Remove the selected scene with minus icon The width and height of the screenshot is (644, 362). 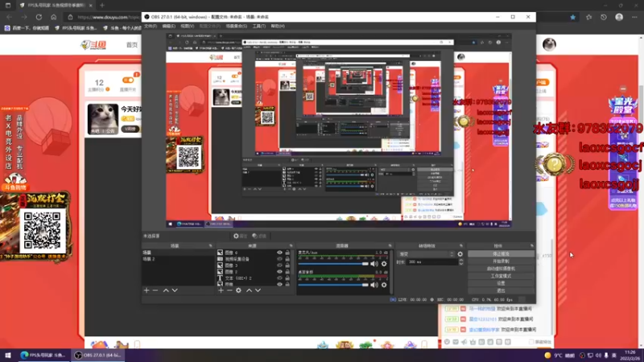pos(155,290)
